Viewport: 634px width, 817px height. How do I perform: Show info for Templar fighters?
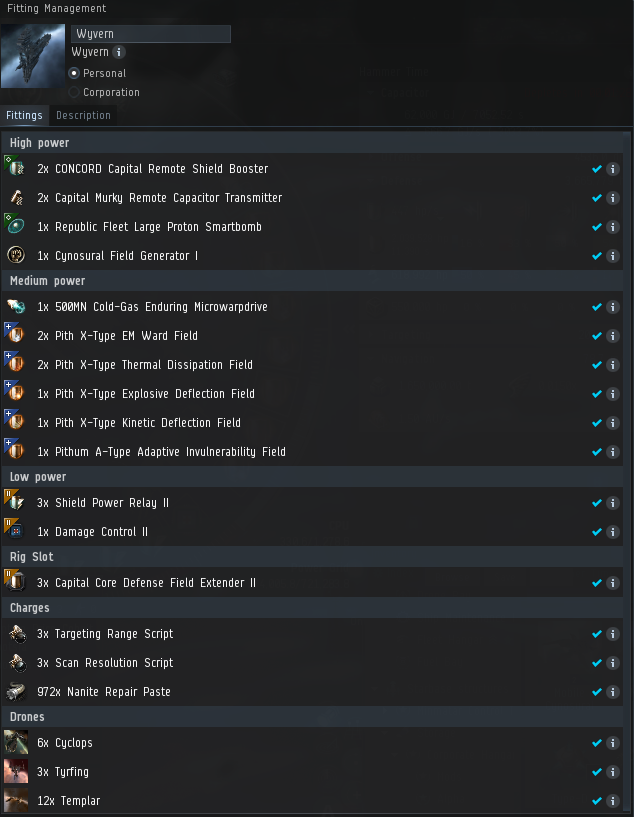click(613, 801)
